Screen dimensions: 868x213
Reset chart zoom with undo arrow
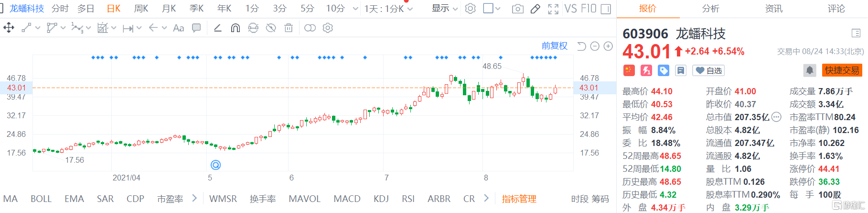pyautogui.click(x=581, y=46)
